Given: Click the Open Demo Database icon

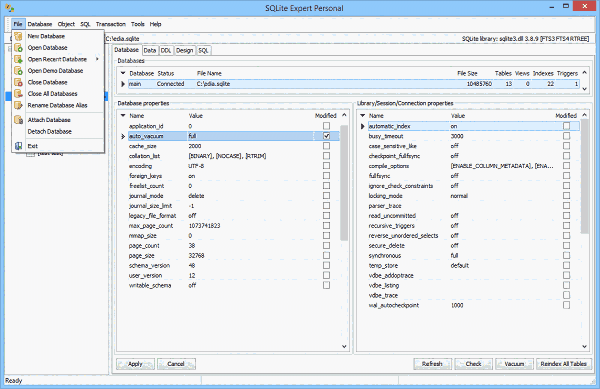Looking at the screenshot, I should point(18,71).
